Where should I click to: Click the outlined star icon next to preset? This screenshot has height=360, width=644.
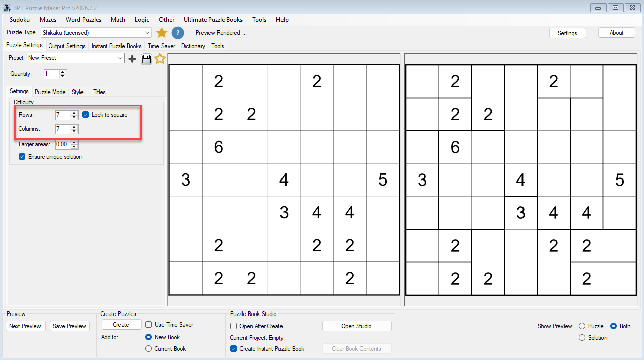point(160,59)
